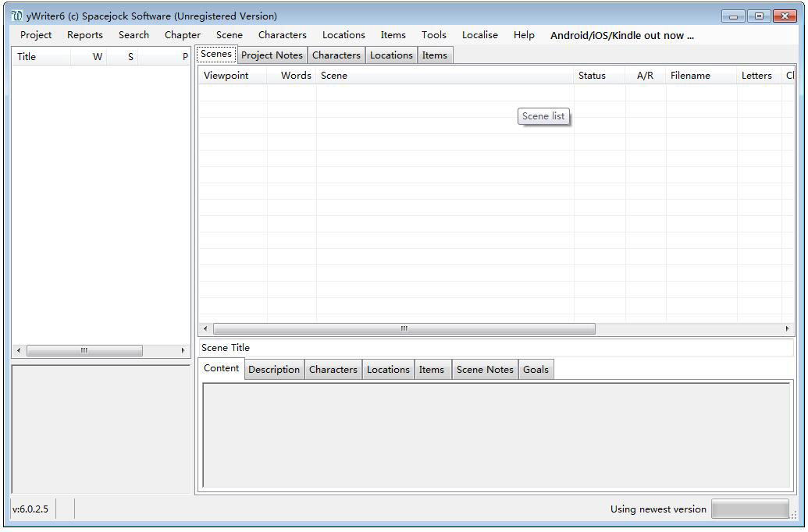This screenshot has height=532, width=808.
Task: Open lower Characters tab next to Description
Action: (x=333, y=370)
